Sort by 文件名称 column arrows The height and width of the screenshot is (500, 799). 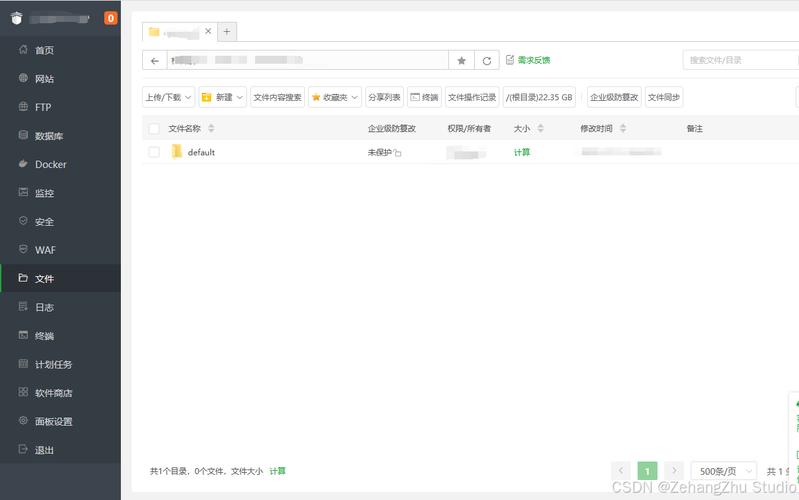click(x=211, y=128)
